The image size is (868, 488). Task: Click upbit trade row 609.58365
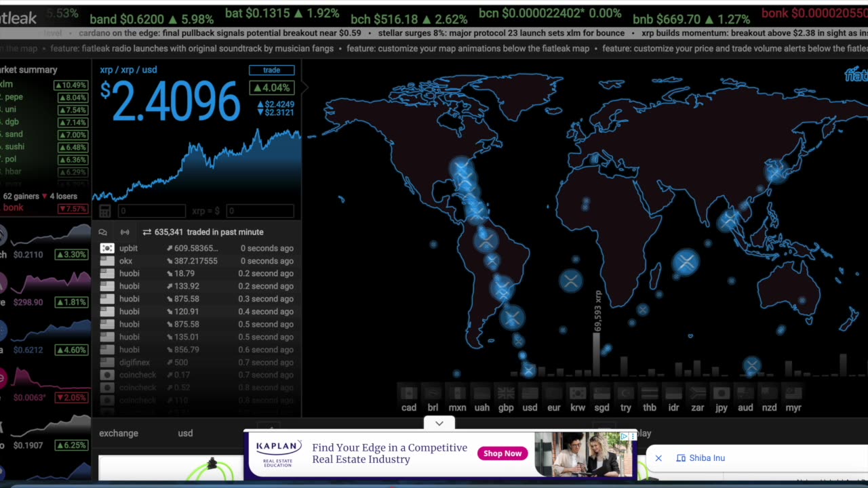[197, 248]
